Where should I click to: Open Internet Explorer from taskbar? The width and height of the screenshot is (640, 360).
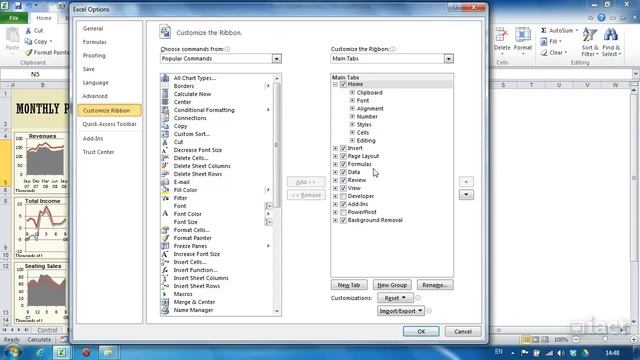coord(40,352)
